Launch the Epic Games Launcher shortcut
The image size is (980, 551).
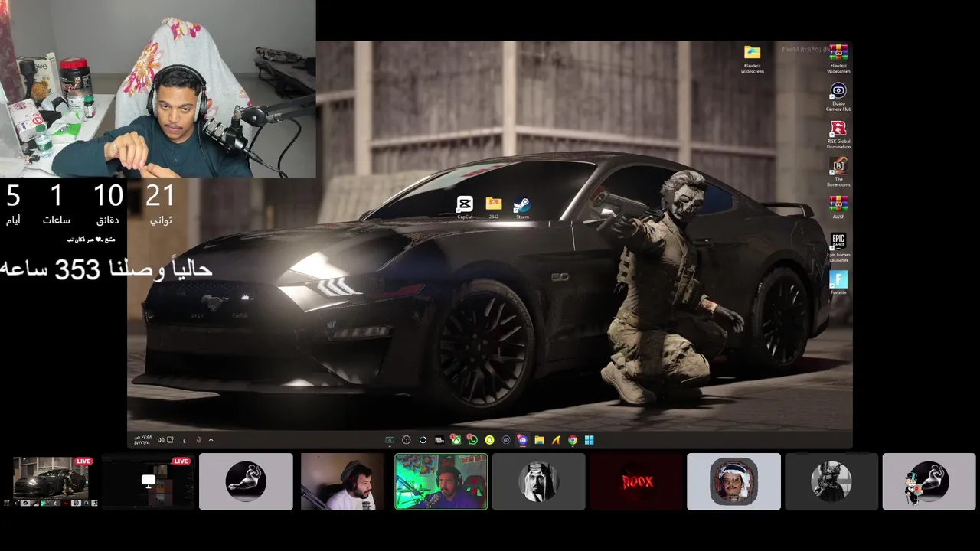[x=838, y=247]
